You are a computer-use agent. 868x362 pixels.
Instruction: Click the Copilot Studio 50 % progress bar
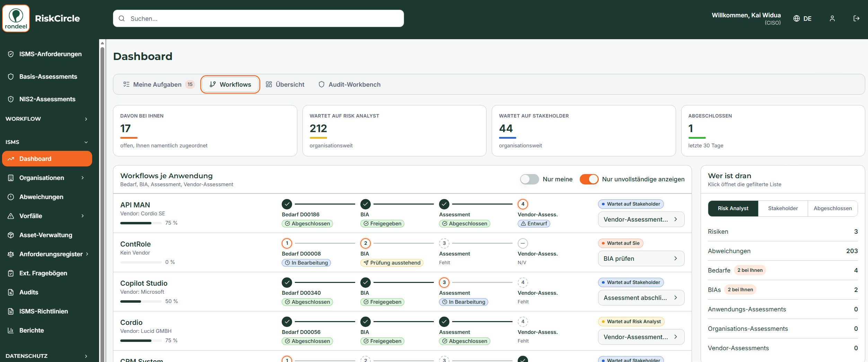click(x=141, y=301)
